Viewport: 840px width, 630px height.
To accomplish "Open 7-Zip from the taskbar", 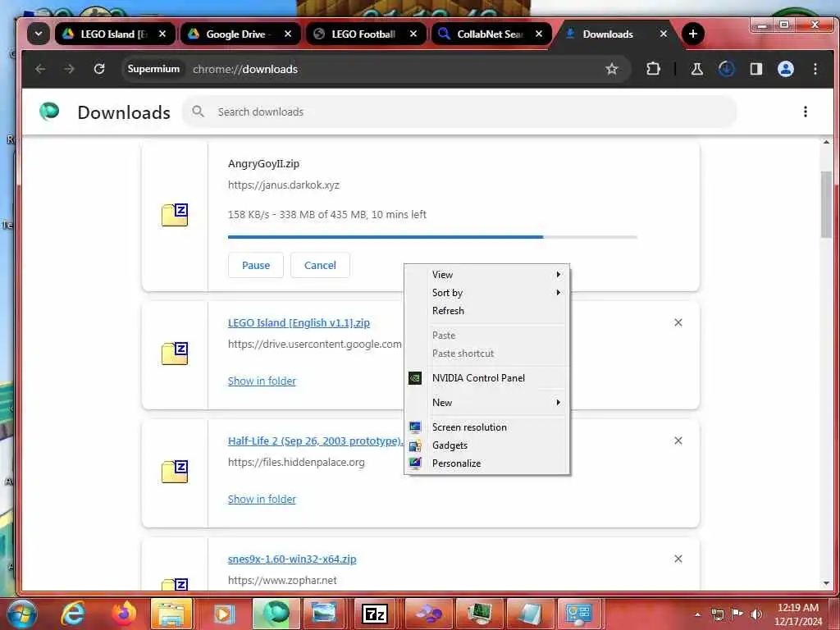I will coord(375,614).
